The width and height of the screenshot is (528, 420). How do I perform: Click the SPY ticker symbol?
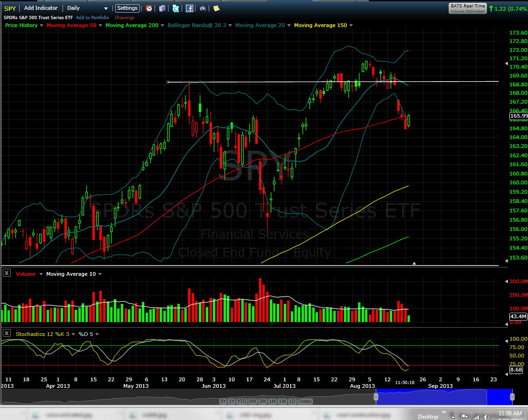10,8
